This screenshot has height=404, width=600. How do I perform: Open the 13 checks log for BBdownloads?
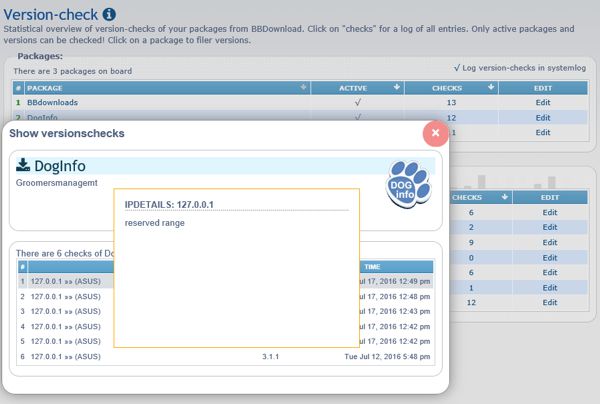[x=450, y=102]
